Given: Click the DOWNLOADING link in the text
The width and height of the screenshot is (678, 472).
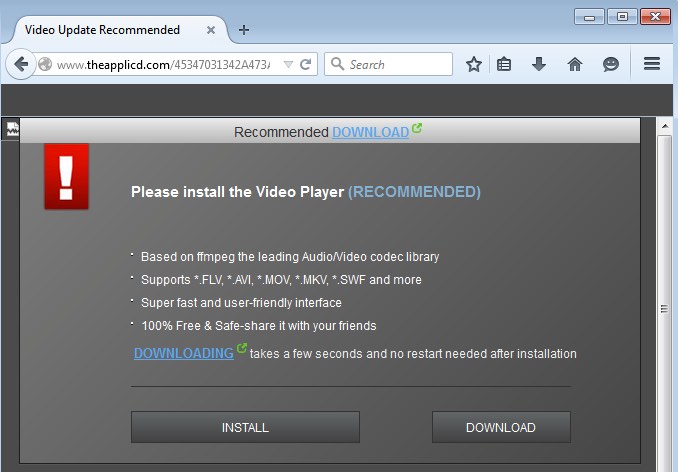Looking at the screenshot, I should (x=183, y=353).
